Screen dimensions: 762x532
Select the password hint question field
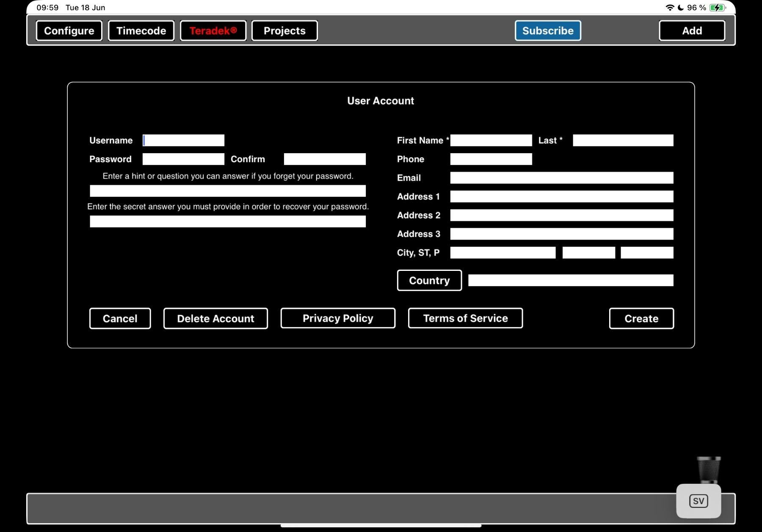tap(228, 191)
